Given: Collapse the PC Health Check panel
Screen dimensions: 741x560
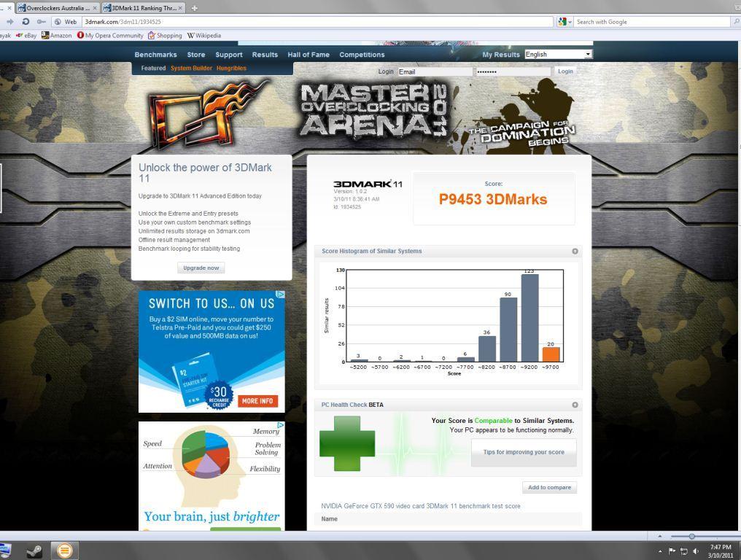Looking at the screenshot, I should 575,405.
